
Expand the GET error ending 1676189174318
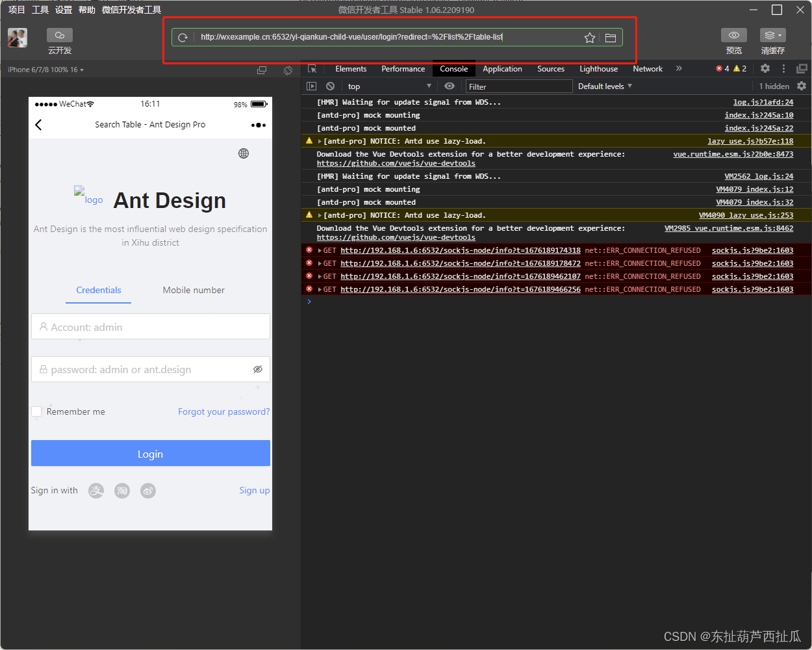click(x=320, y=250)
